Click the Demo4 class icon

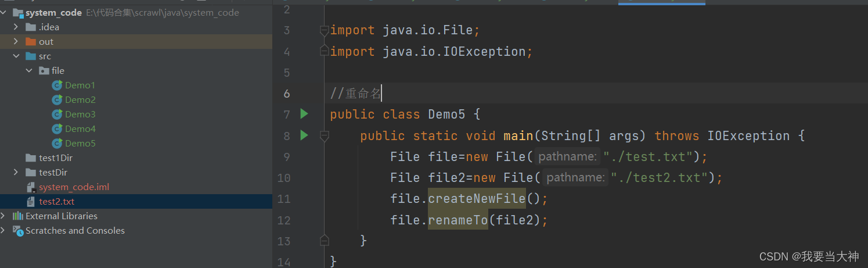tap(57, 128)
